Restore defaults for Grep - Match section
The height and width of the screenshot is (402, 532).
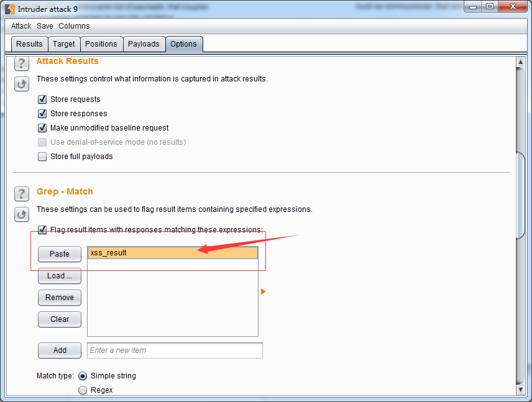click(22, 214)
